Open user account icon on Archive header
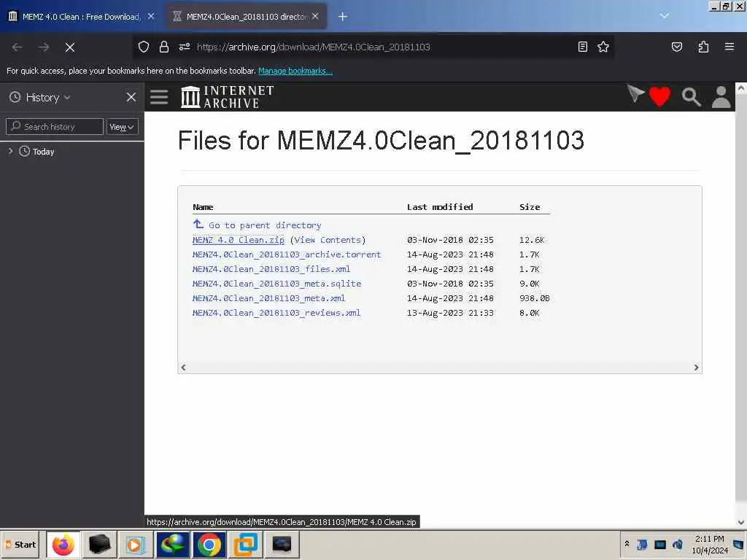This screenshot has height=560, width=747. tap(721, 97)
